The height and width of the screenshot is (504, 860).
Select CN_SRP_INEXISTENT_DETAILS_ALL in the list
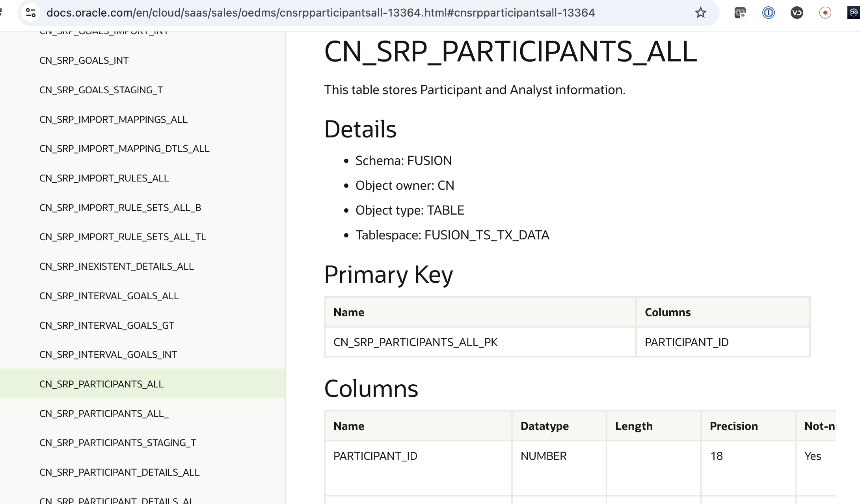tap(117, 266)
